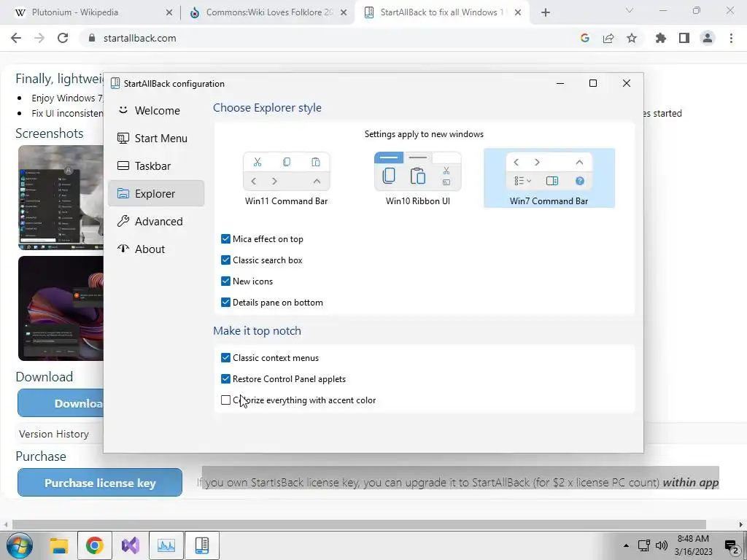
Task: Switch to the Taskbar settings section
Action: 156,166
